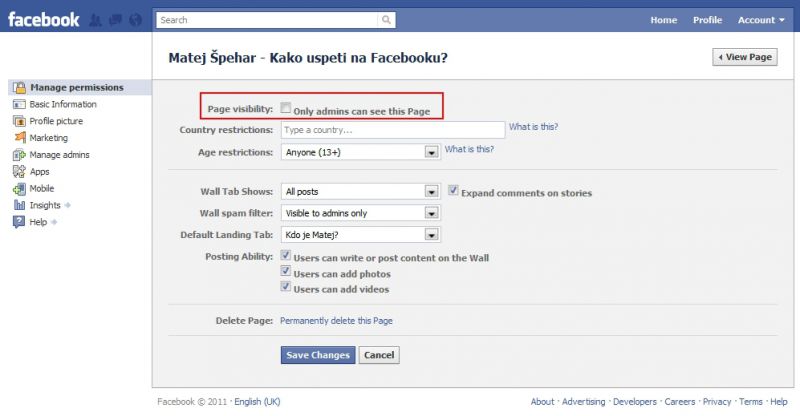
Task: Uncheck 'Expand comments on stories'
Action: tap(453, 190)
